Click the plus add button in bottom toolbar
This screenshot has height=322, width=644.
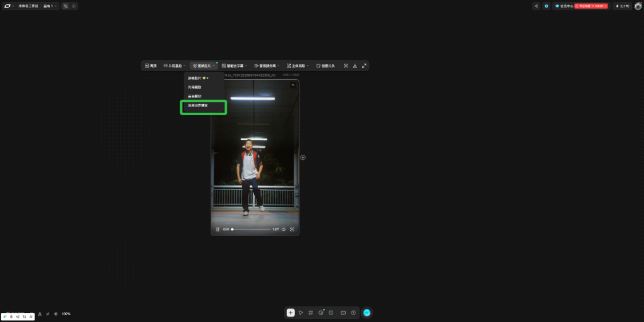pyautogui.click(x=291, y=312)
